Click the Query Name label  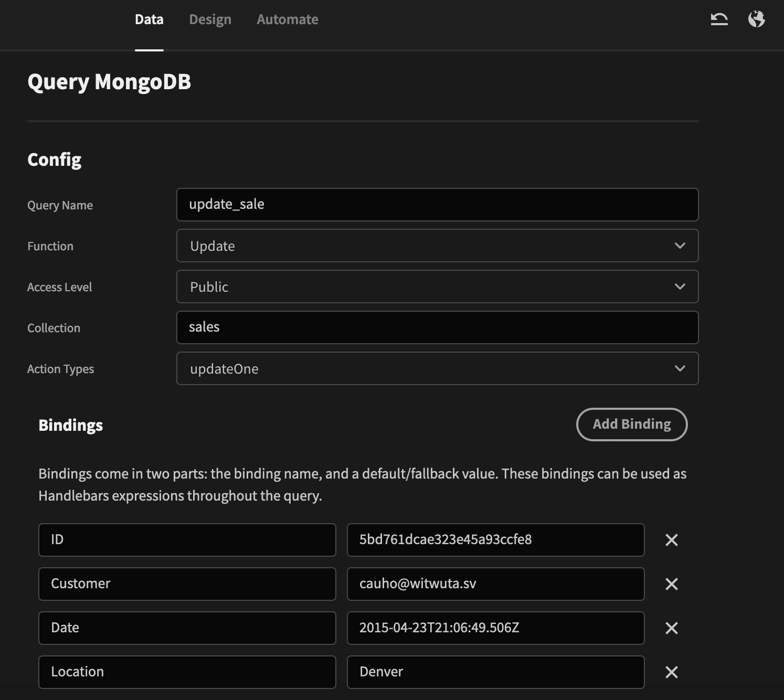pyautogui.click(x=60, y=205)
